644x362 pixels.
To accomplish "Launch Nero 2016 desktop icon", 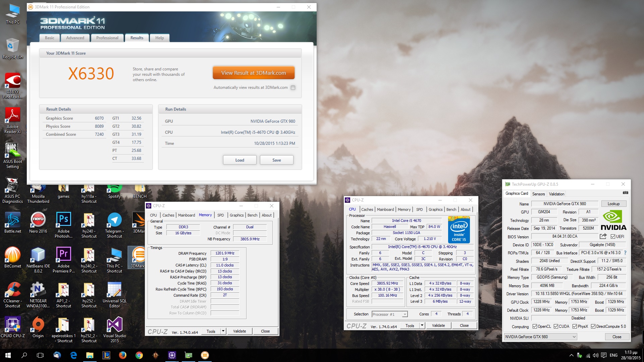I will tap(38, 223).
